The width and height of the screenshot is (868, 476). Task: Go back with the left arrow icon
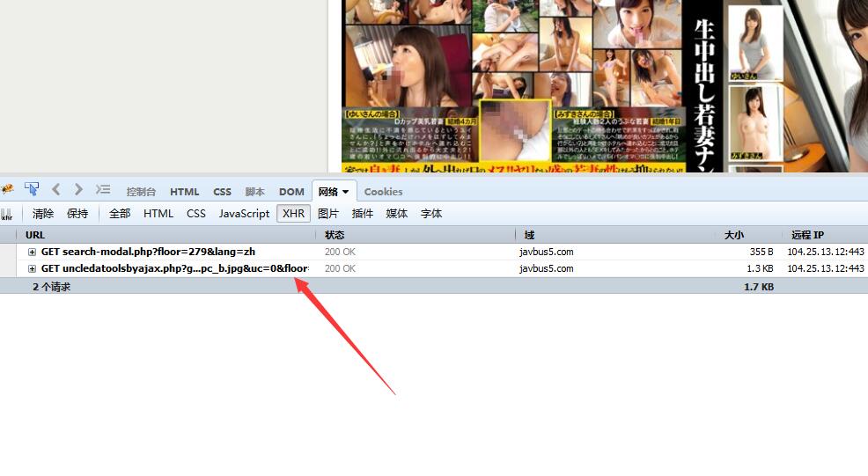[56, 189]
